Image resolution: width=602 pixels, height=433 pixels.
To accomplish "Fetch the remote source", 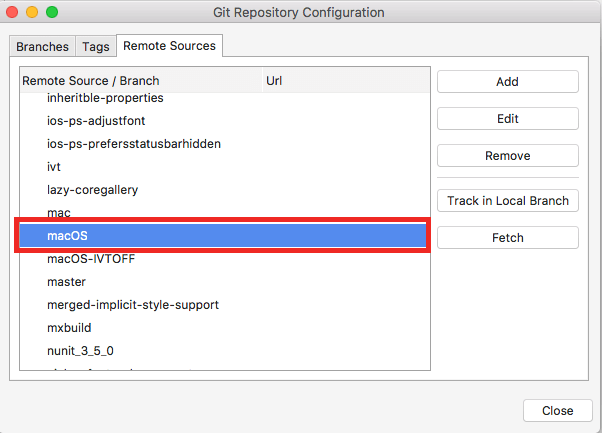I will pos(507,238).
